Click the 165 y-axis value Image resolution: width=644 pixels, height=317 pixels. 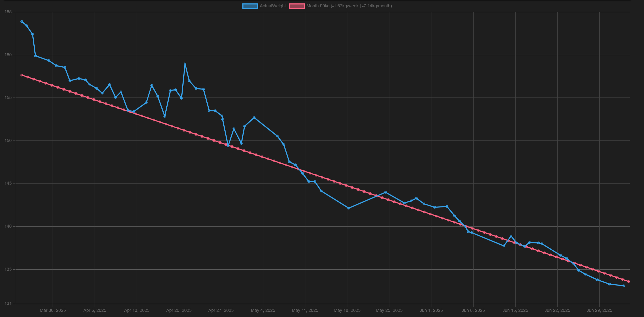coord(8,12)
